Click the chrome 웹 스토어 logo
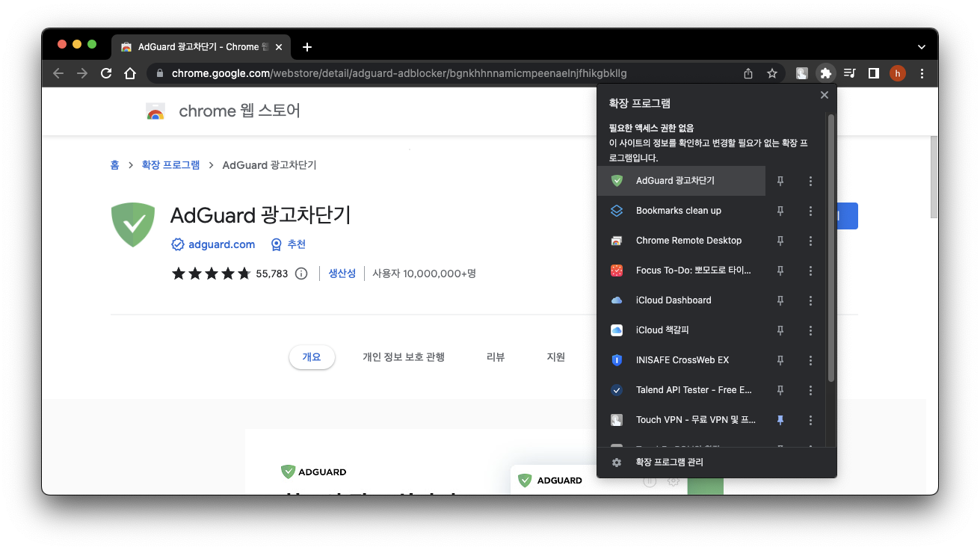The height and width of the screenshot is (550, 980). (223, 112)
